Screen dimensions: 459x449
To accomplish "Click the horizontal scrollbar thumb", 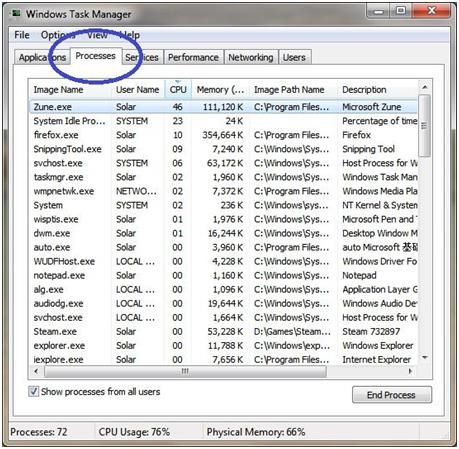I will 185,371.
